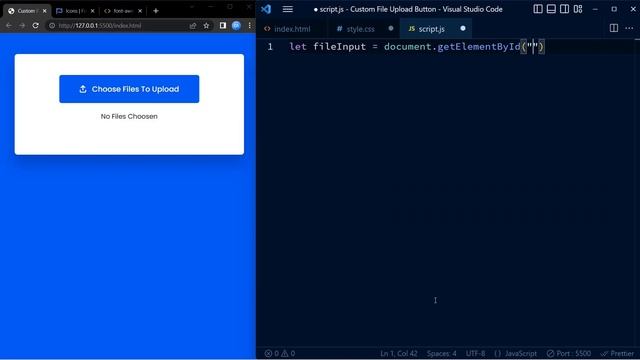Click the upload arrow icon on button

[x=83, y=89]
